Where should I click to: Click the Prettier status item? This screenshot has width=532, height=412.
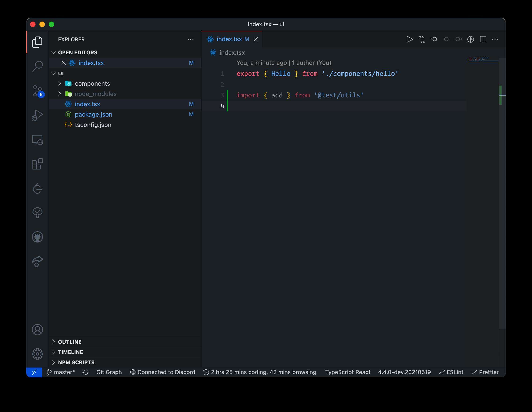tap(485, 372)
